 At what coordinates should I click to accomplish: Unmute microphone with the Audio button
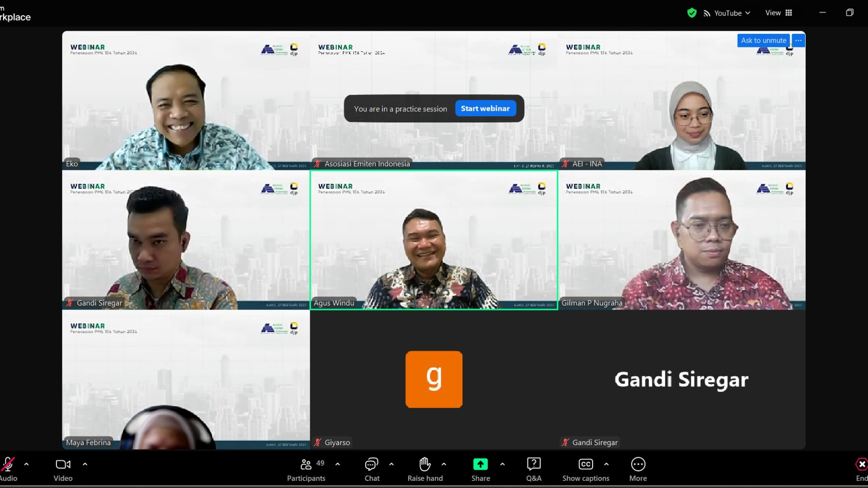pyautogui.click(x=8, y=469)
